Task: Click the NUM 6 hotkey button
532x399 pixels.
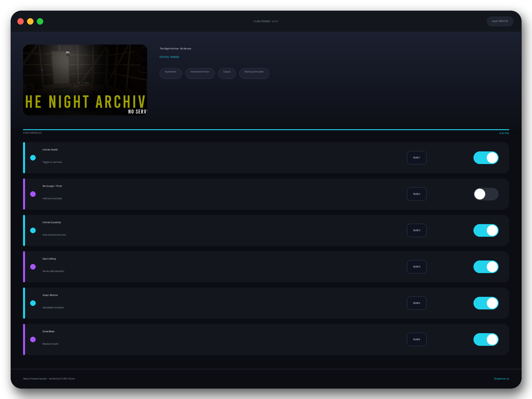Action: point(417,339)
